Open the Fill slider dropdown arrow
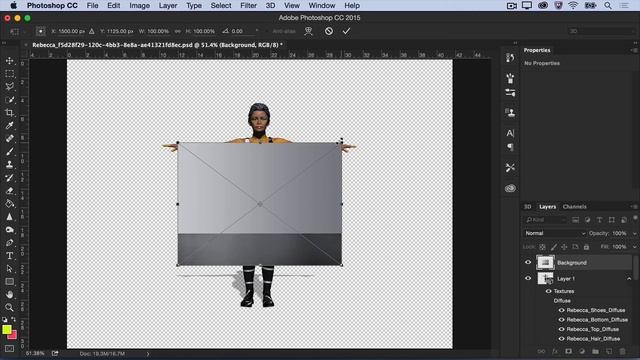This screenshot has width=640, height=360. (x=634, y=247)
